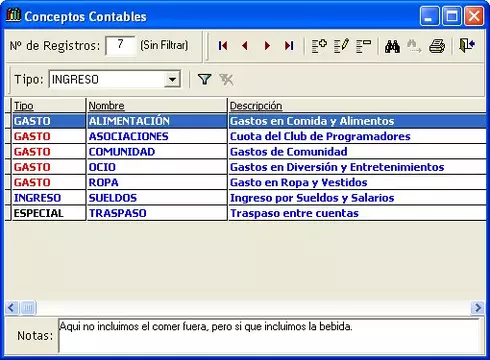Go to the first record

[x=223, y=46]
